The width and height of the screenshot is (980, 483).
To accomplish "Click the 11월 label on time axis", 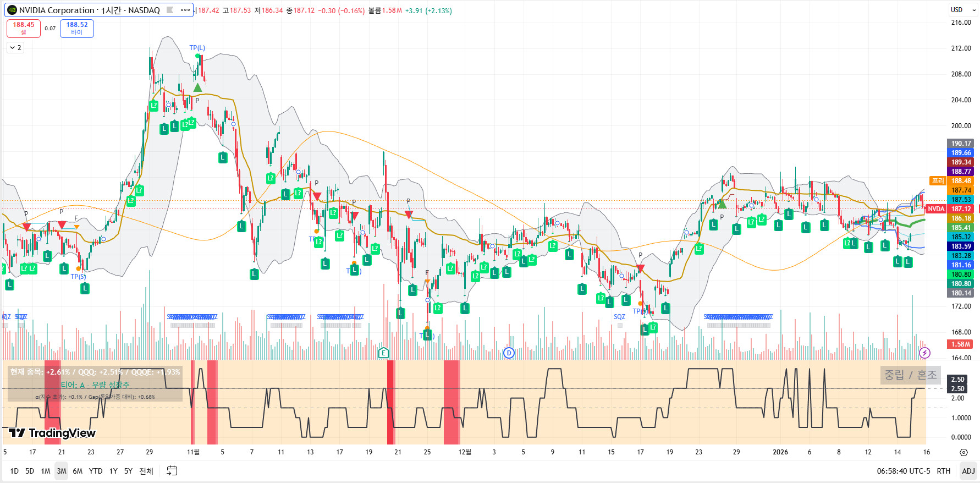I will coord(193,452).
